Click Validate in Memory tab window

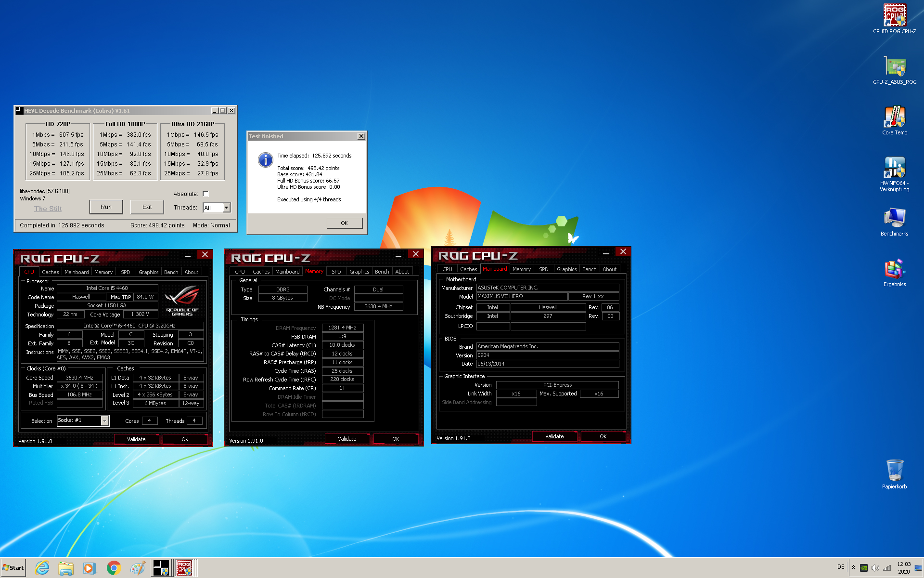347,439
